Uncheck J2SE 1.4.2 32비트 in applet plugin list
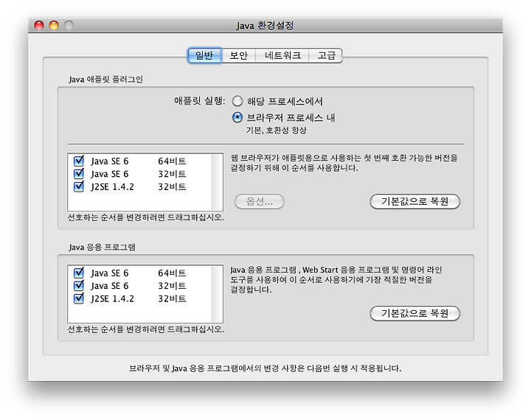531x420 pixels. click(79, 186)
